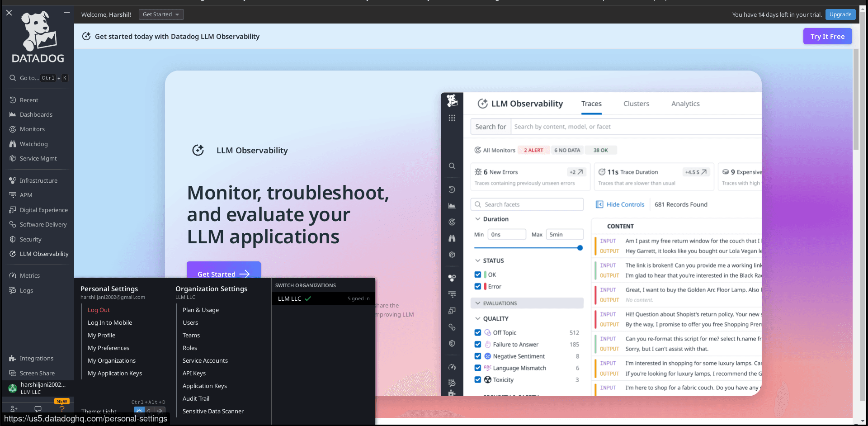Click the Search facets input box
The width and height of the screenshot is (868, 426).
tap(527, 204)
